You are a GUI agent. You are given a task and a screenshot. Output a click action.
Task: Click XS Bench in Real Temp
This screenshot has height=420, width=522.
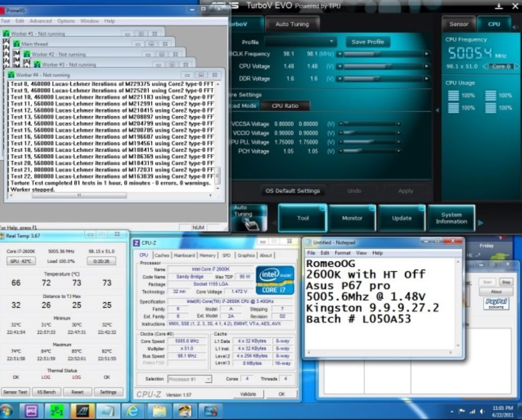point(46,392)
